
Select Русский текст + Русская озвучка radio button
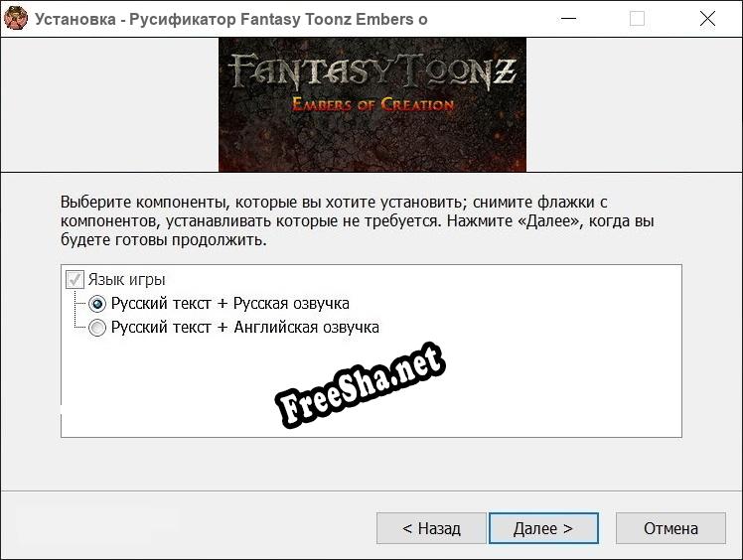click(97, 304)
